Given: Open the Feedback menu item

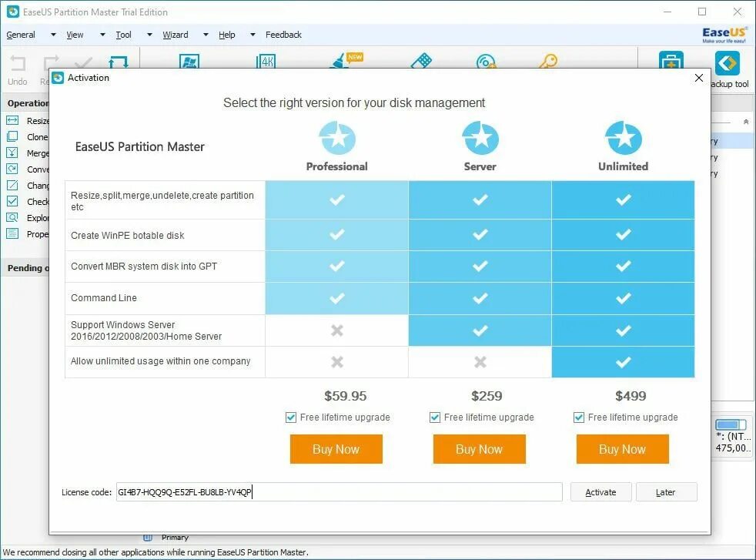Looking at the screenshot, I should tap(283, 35).
